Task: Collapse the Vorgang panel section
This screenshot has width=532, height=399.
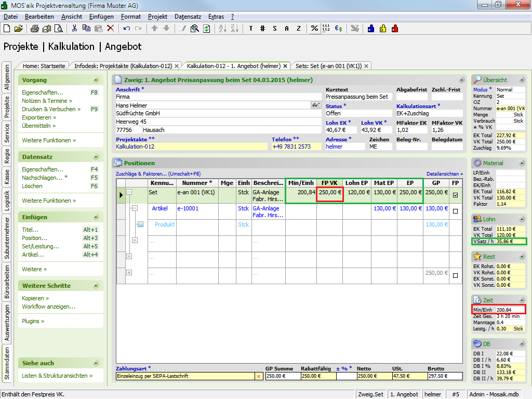Action: coord(96,80)
